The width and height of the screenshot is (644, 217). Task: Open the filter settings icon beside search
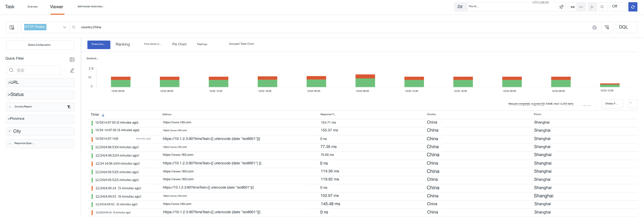[x=607, y=27]
